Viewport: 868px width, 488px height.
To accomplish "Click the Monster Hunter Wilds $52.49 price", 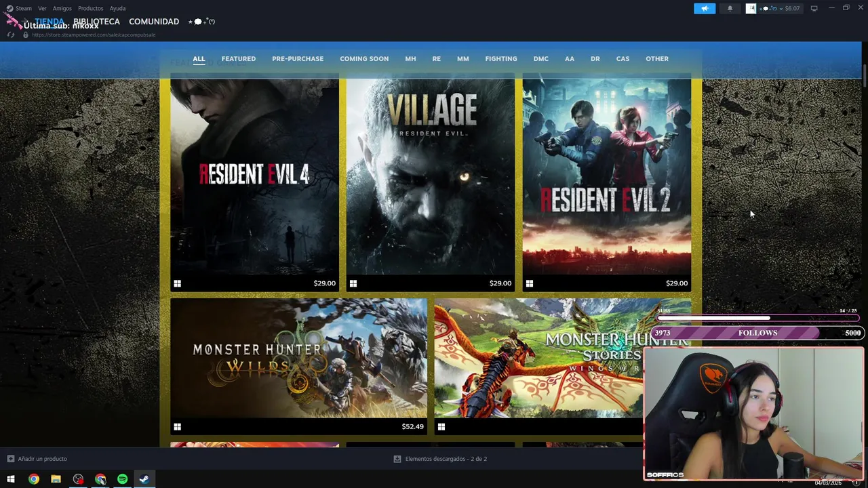I will pyautogui.click(x=412, y=427).
